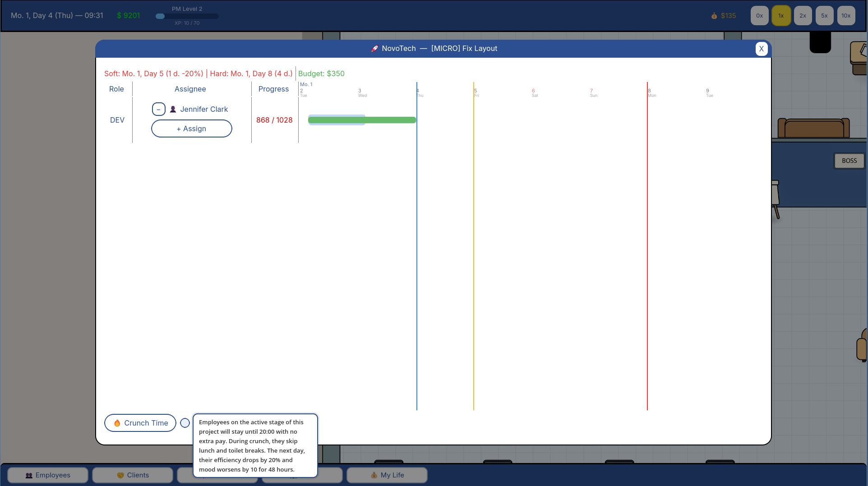Click the Crunch Time info circle icon
Image resolution: width=868 pixels, height=486 pixels.
[185, 423]
